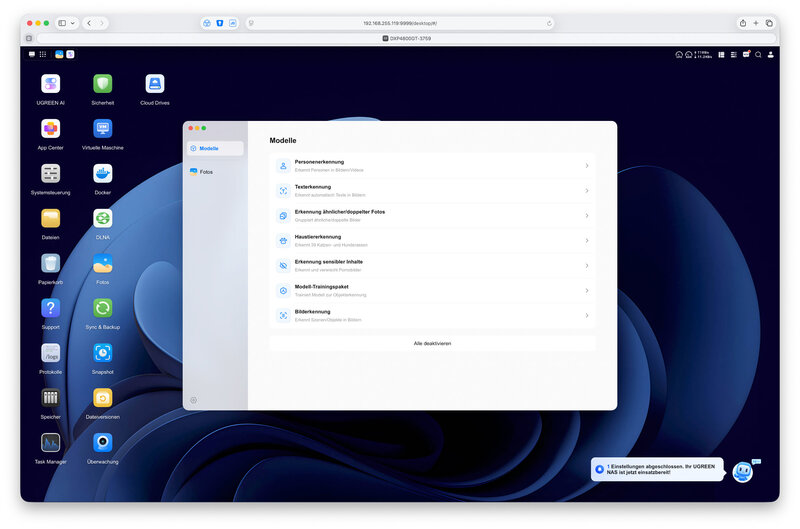Click the network speed indicator
Screen dimensions: 800x529
(x=703, y=55)
